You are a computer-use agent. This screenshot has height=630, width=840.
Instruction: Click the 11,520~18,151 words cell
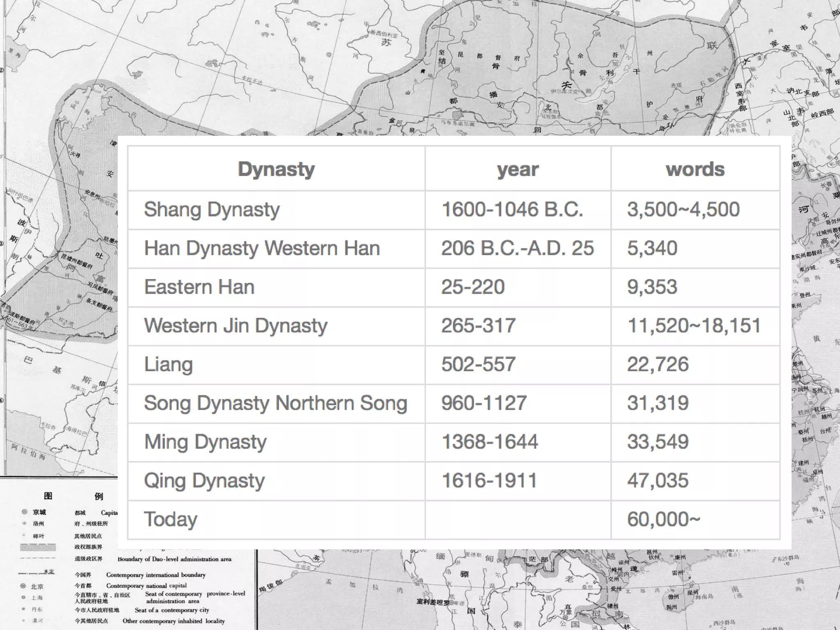click(x=694, y=326)
